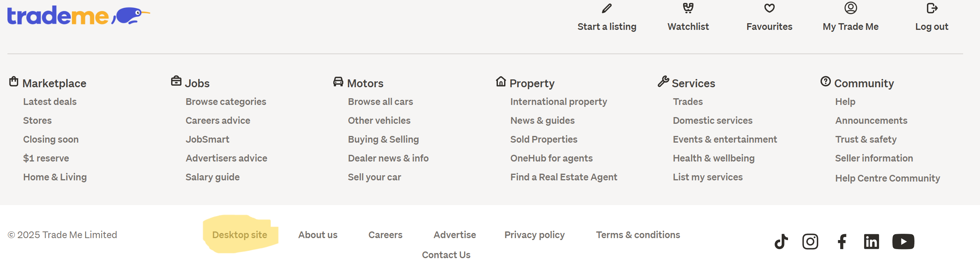
Task: Click the Log out icon
Action: (x=932, y=8)
